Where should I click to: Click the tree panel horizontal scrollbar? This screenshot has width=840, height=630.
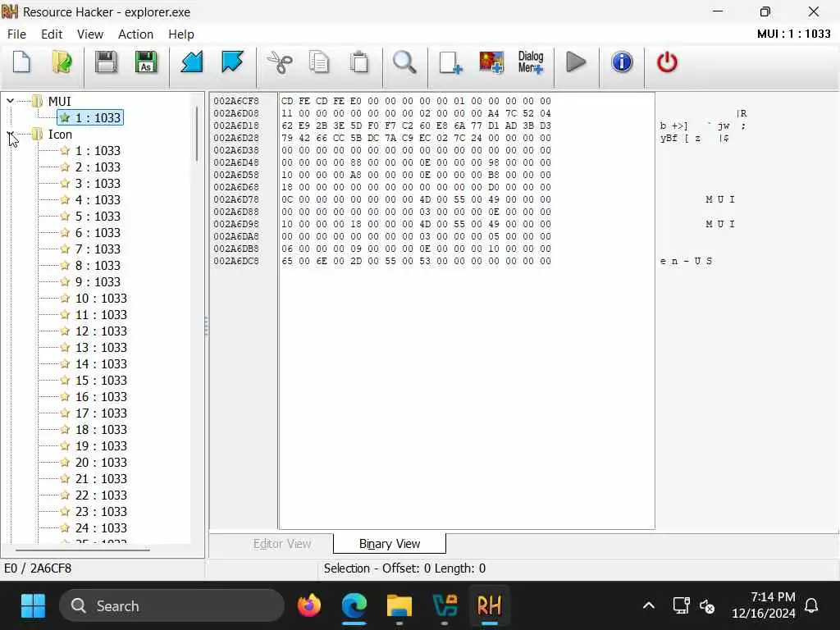(83, 550)
